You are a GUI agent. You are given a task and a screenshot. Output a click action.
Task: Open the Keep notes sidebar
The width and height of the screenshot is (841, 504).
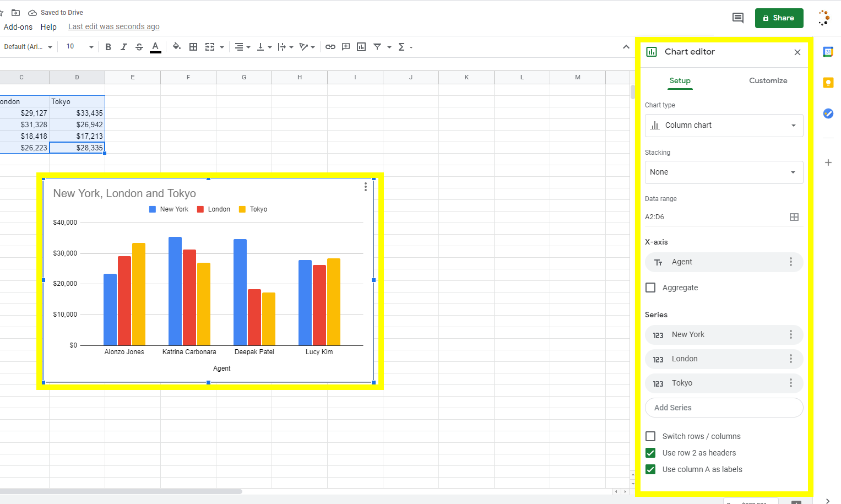(x=828, y=83)
